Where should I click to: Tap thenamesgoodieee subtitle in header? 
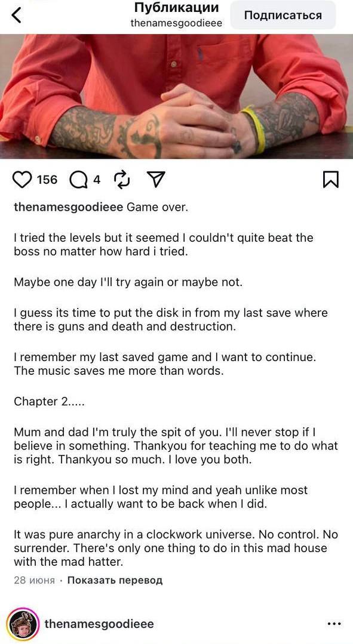[176, 23]
